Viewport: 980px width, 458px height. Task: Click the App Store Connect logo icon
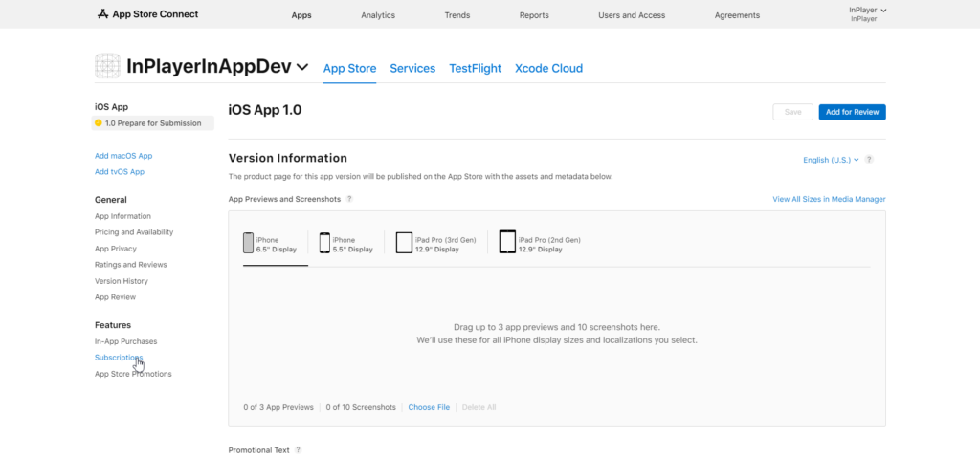(x=103, y=13)
